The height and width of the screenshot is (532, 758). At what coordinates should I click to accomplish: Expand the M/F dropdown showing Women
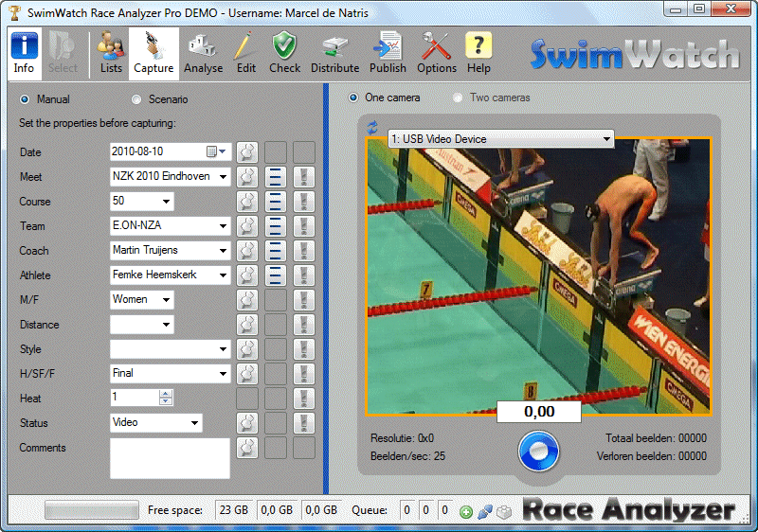pyautogui.click(x=166, y=300)
